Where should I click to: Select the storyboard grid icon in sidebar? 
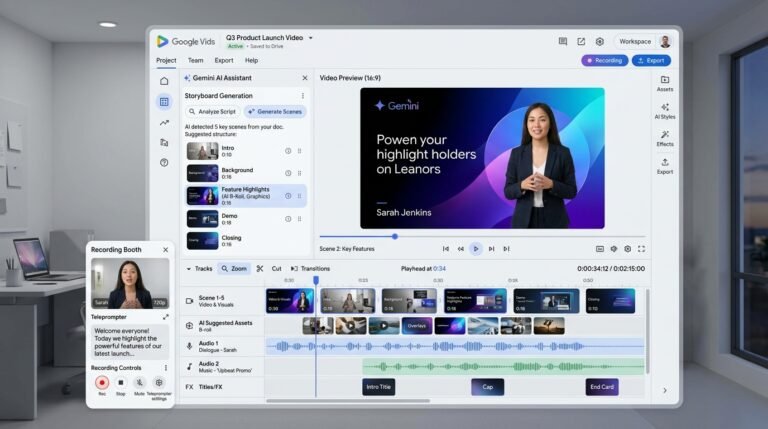tap(164, 102)
